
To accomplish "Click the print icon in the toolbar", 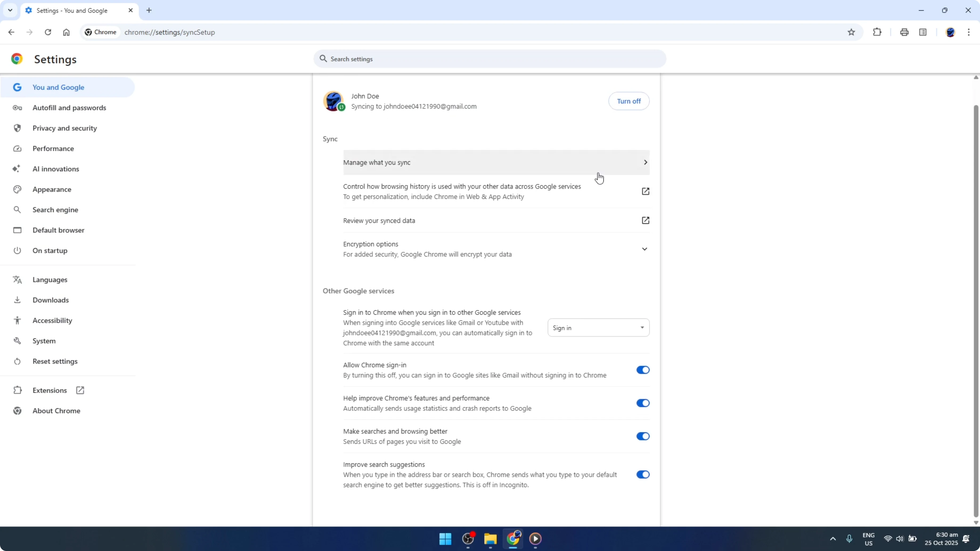I will [x=904, y=32].
